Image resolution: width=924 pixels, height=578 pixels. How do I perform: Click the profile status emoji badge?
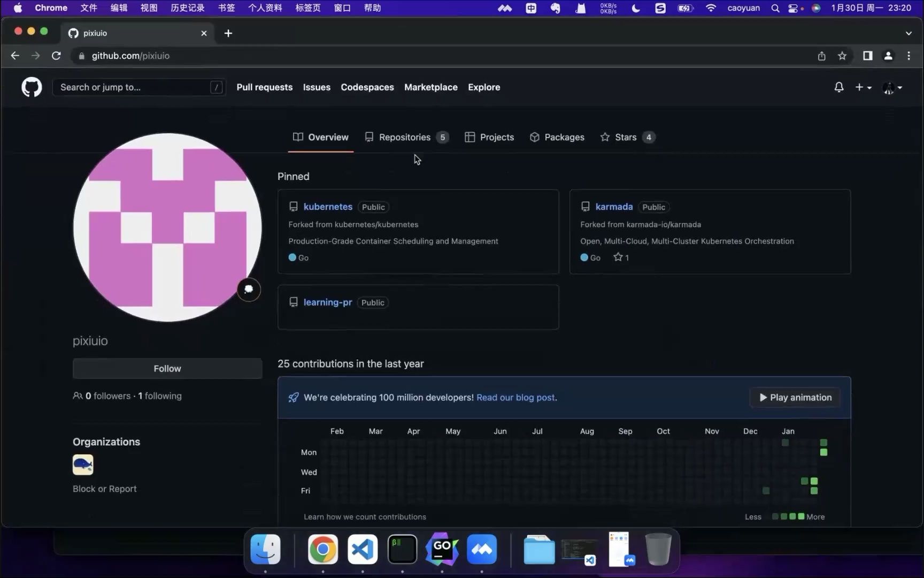pos(249,290)
